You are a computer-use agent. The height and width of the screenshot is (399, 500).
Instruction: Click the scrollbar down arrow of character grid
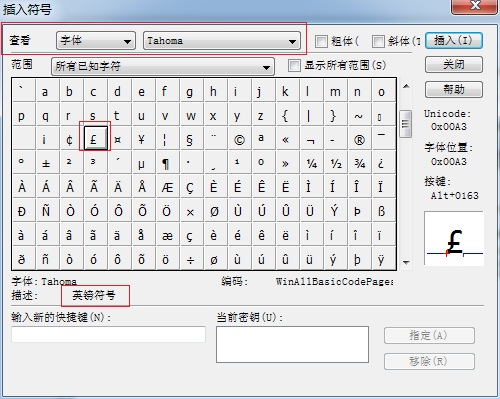[406, 263]
